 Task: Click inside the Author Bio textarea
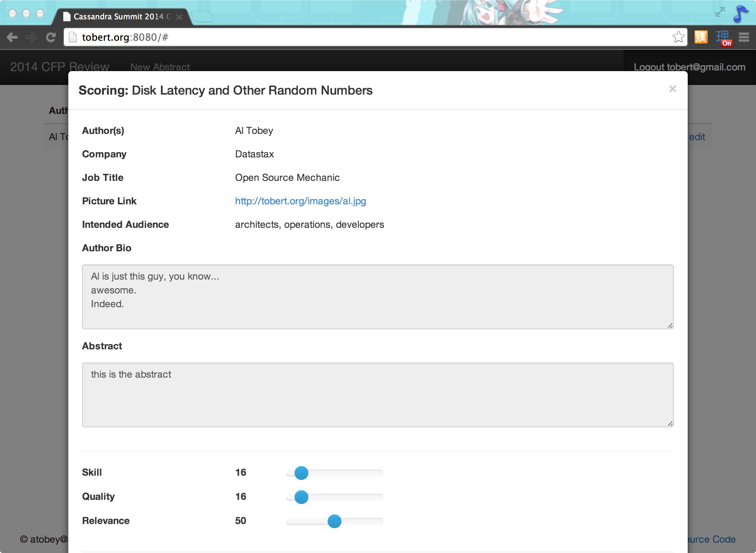(378, 297)
